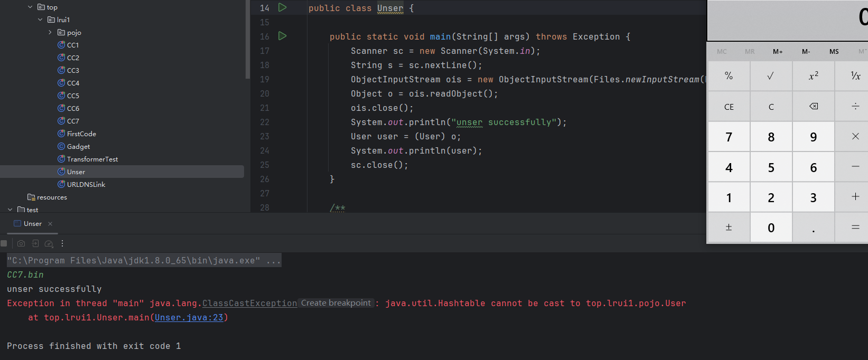Click line 23 User cast statement
The image size is (868, 360).
(406, 136)
